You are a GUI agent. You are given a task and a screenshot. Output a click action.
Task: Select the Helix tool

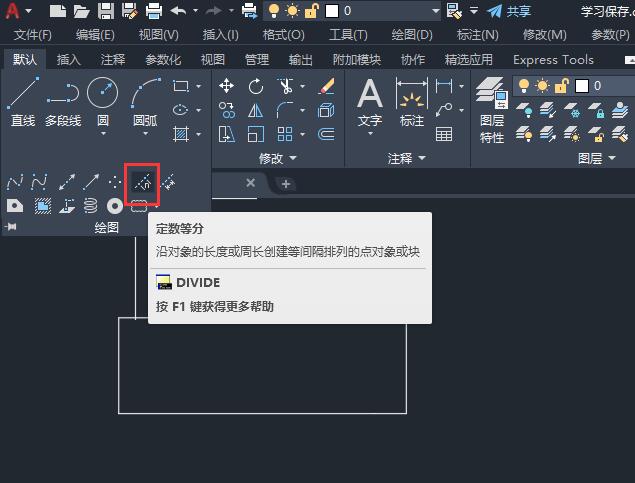[x=91, y=206]
